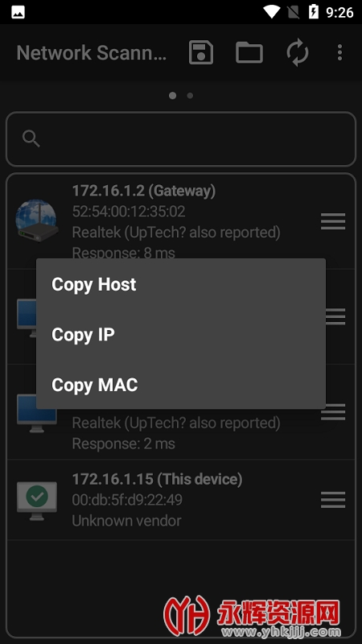Open the folder icon in toolbar
362x644 pixels.
249,52
